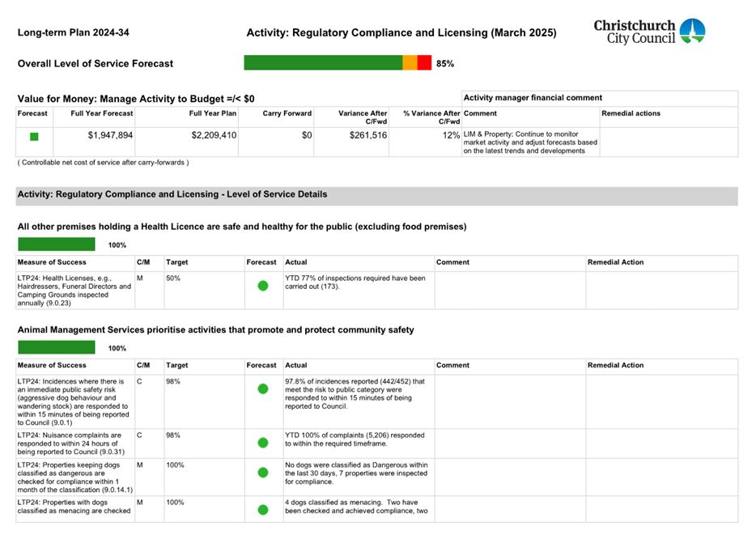Click the Health Licence premises section heading
756x535 pixels.
coord(242,227)
